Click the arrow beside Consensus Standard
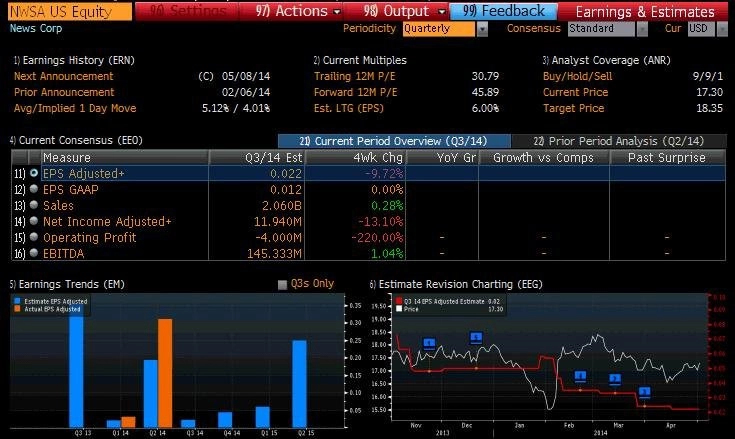This screenshot has width=735, height=439. coord(642,29)
